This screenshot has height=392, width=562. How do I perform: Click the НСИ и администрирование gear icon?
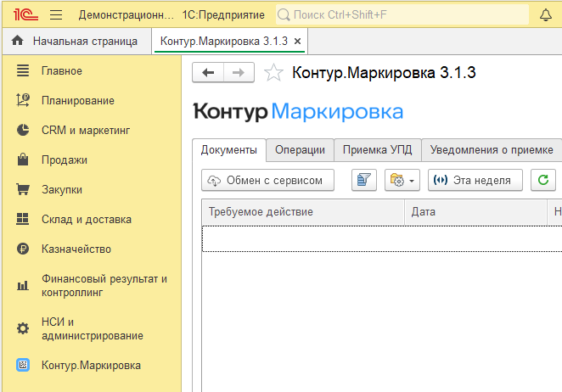(x=23, y=328)
